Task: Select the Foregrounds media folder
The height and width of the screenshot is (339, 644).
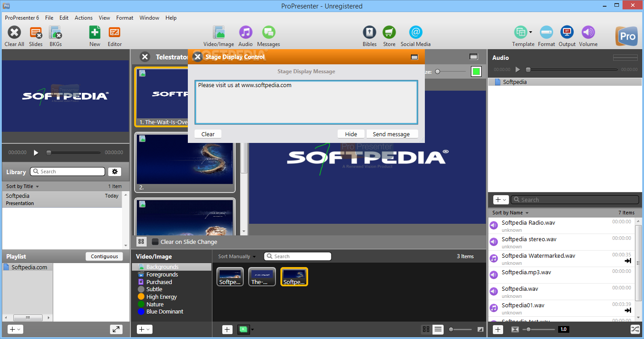Action: [x=162, y=274]
